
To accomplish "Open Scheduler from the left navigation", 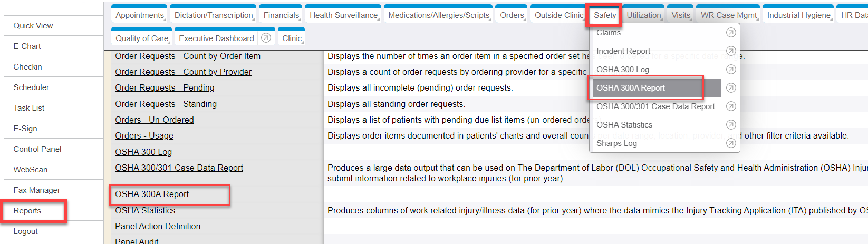I will point(31,87).
